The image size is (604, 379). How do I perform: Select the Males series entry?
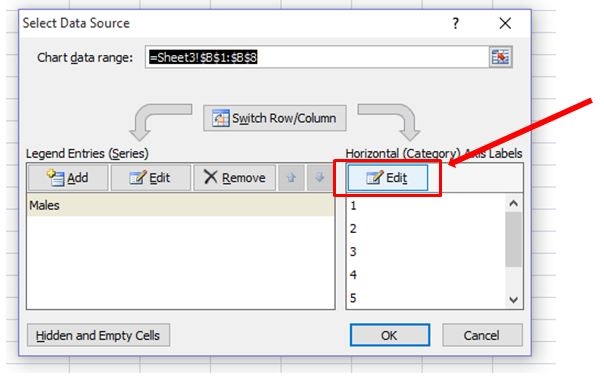coord(180,205)
